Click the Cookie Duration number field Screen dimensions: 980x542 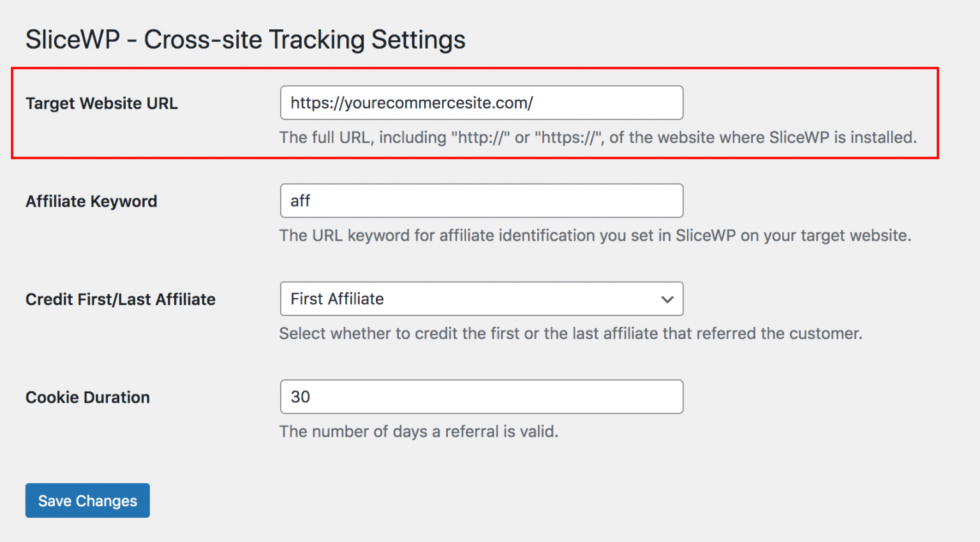point(481,397)
